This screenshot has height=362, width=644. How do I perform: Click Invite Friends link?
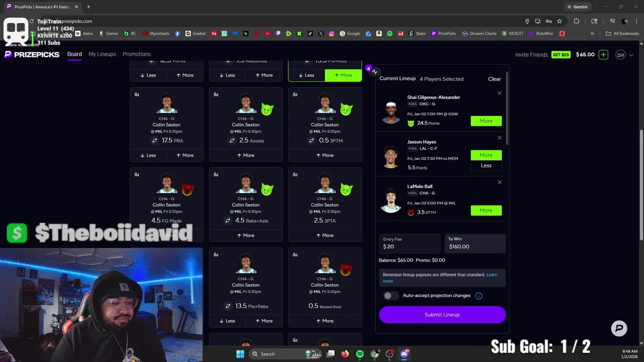click(x=531, y=54)
